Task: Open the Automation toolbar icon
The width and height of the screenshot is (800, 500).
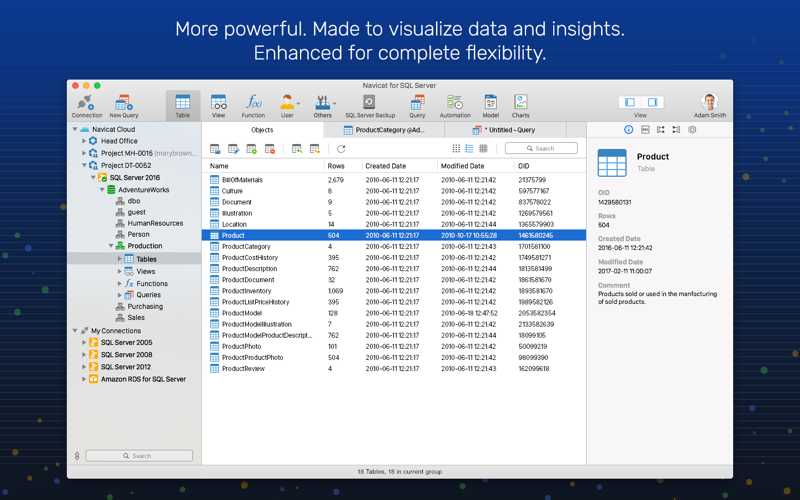Action: (x=455, y=106)
